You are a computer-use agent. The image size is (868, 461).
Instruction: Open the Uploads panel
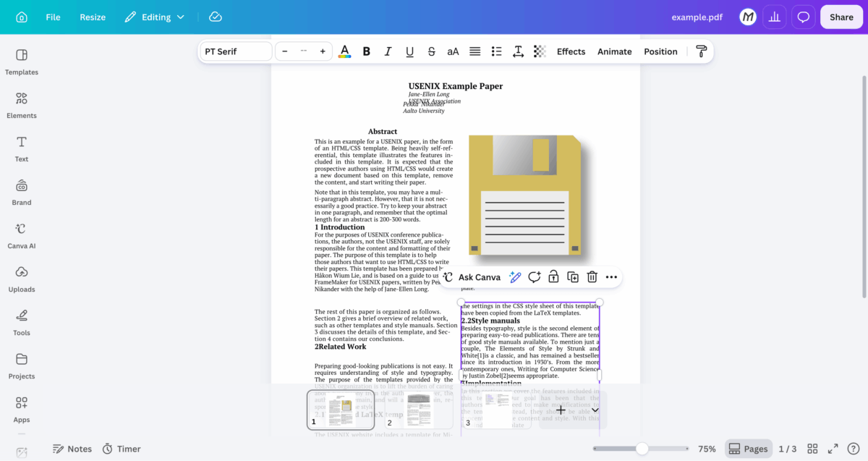22,279
